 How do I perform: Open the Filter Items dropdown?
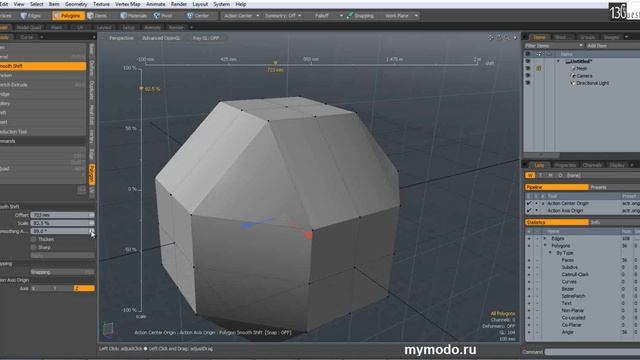[x=554, y=46]
